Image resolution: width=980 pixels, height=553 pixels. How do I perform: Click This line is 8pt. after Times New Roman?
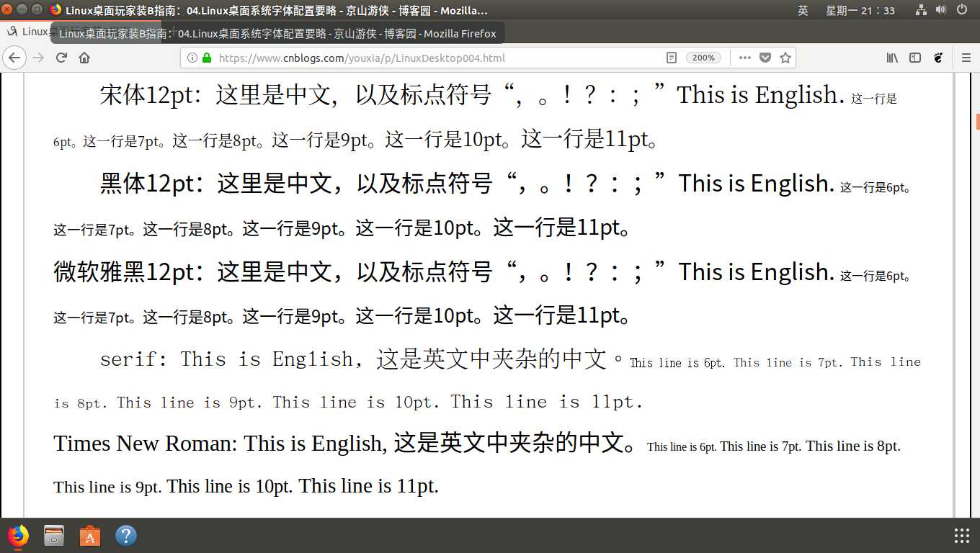click(x=853, y=446)
